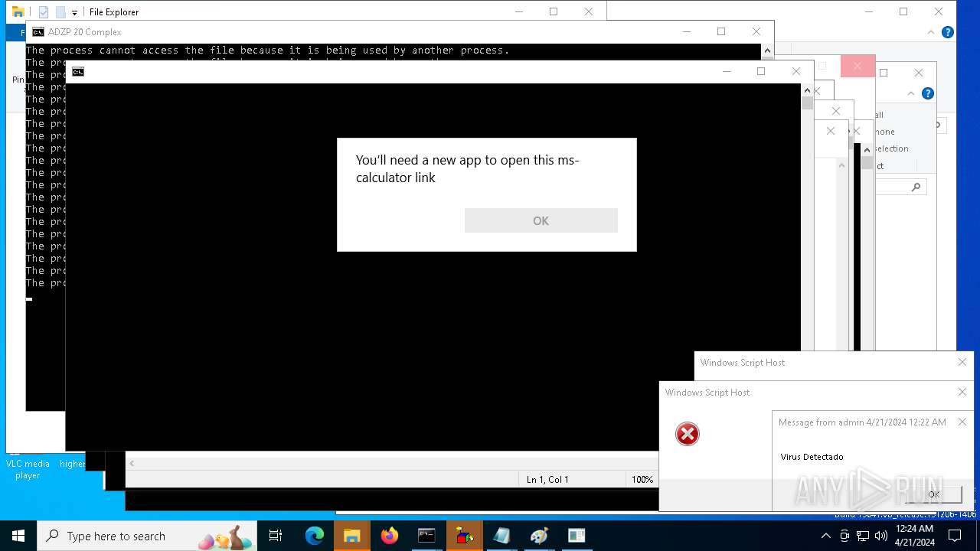Click the pink highlighted close button

coord(857,66)
